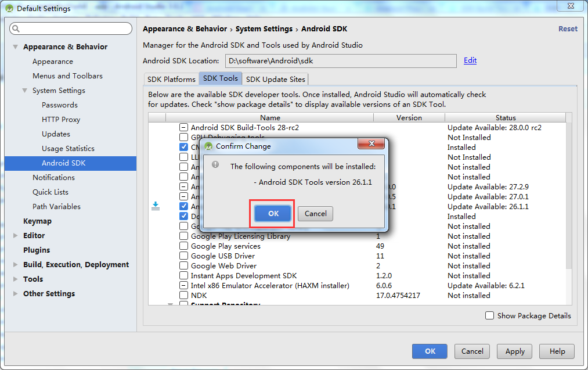
Task: Click the search magnifier icon in settings search
Action: (x=16, y=28)
